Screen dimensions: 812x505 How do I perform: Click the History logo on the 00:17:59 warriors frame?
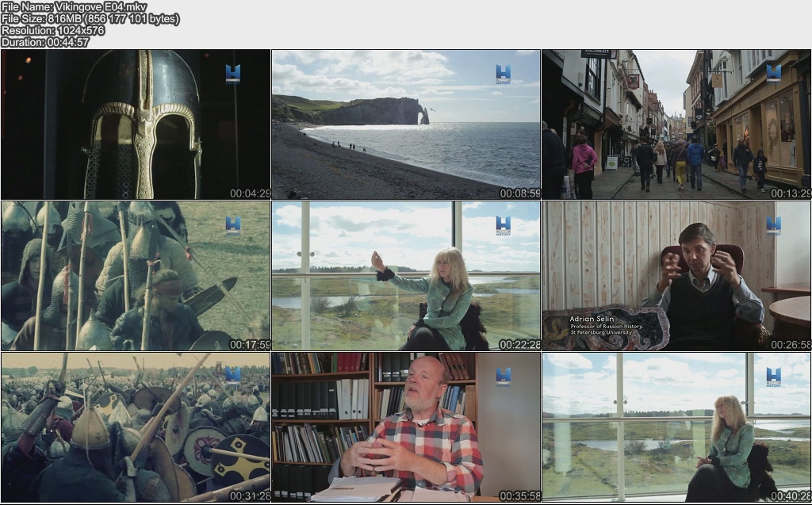click(x=232, y=225)
